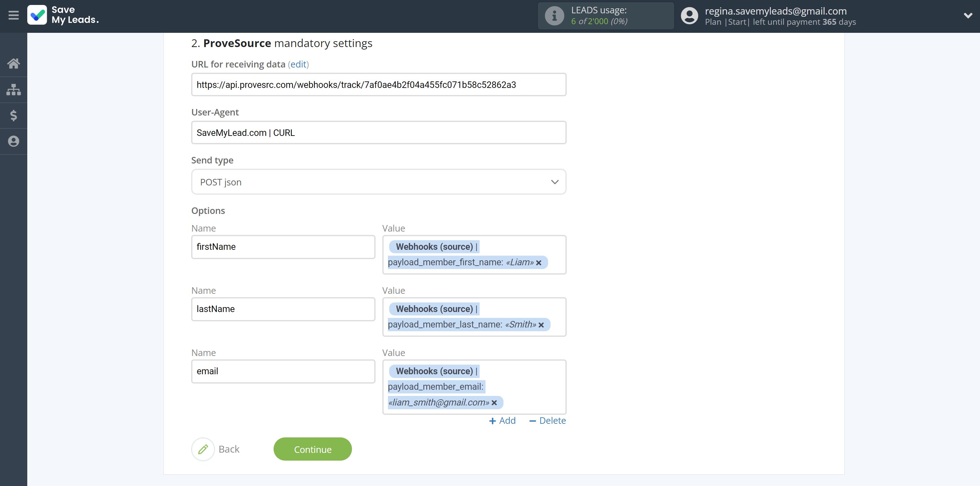Click the email value box

tap(474, 387)
